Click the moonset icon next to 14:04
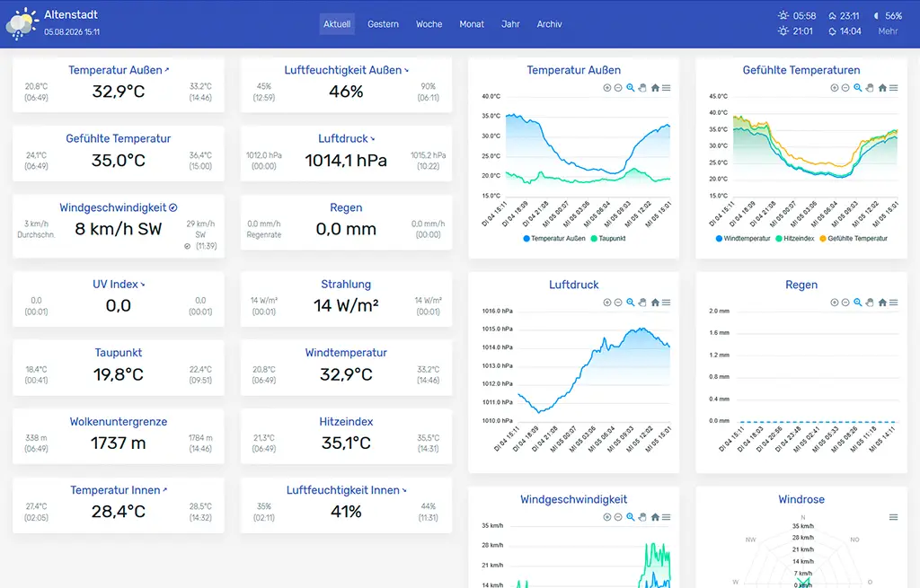Viewport: 920px width, 588px height. (832, 31)
